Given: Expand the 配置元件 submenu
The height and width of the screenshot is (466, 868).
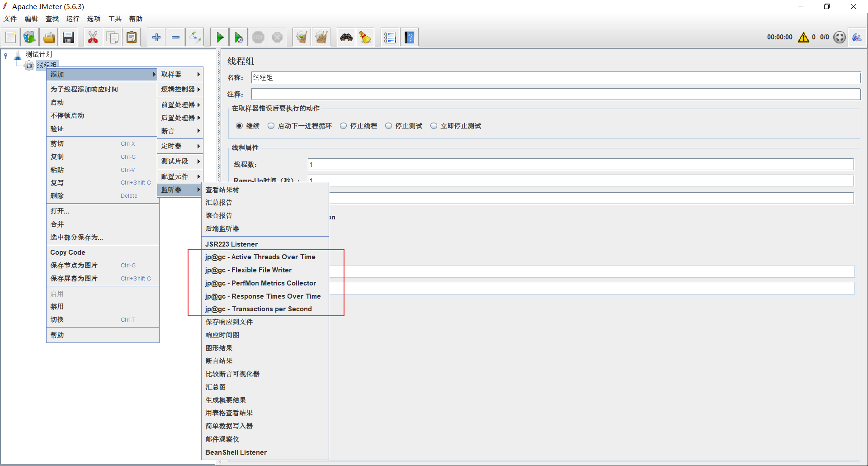Looking at the screenshot, I should coord(180,176).
